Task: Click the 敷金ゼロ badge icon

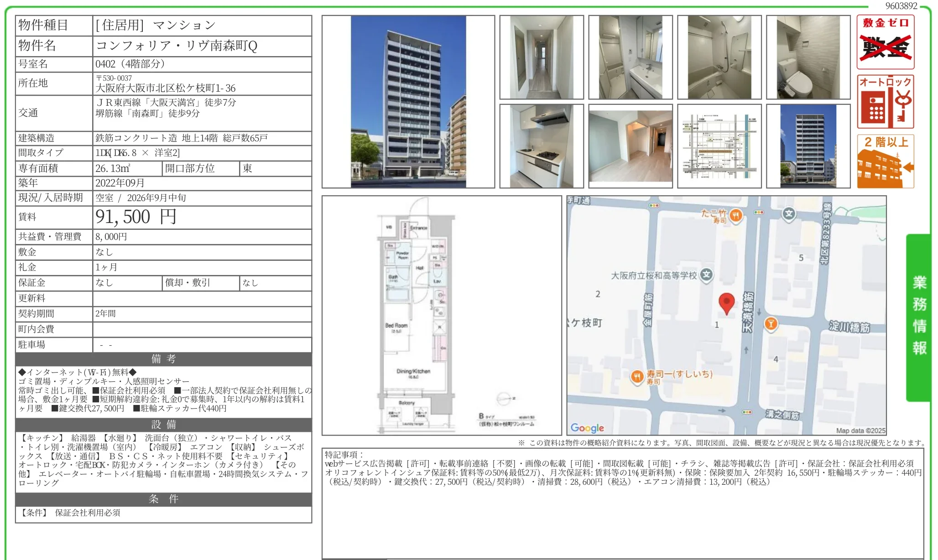Action: 885,42
